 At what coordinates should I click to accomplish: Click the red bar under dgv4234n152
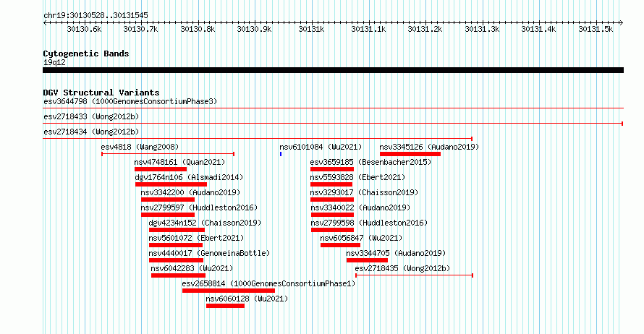177,230
